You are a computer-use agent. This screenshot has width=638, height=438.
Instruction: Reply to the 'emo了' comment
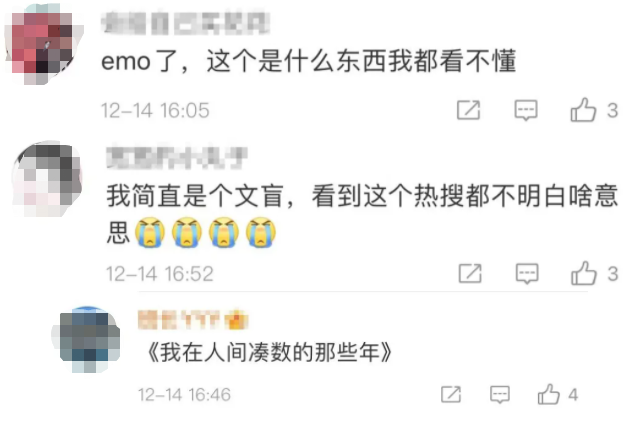(x=526, y=110)
